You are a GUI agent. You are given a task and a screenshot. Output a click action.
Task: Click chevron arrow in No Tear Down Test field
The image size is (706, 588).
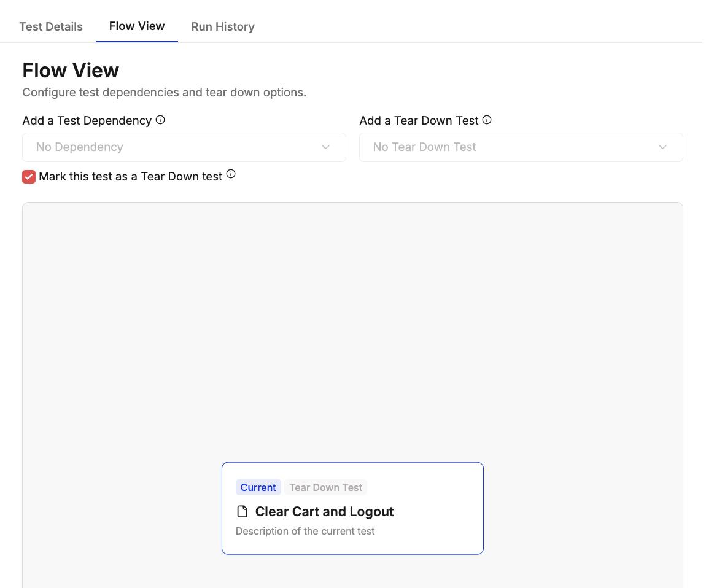point(663,147)
